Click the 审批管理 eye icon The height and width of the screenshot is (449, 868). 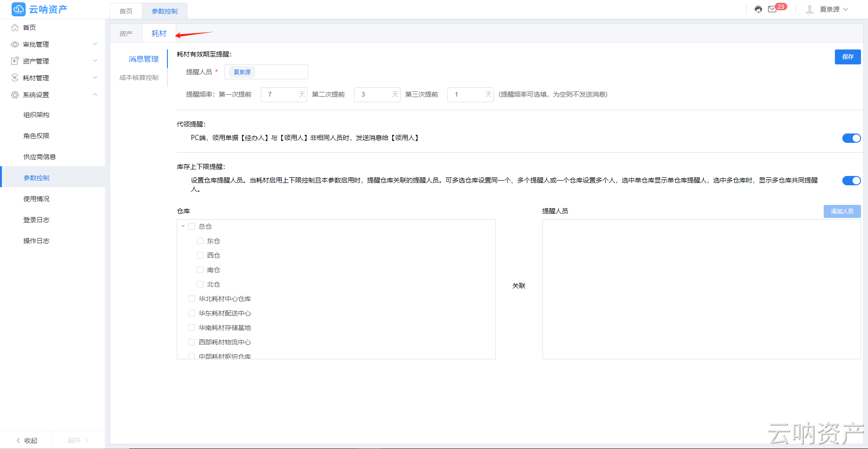[x=14, y=44]
